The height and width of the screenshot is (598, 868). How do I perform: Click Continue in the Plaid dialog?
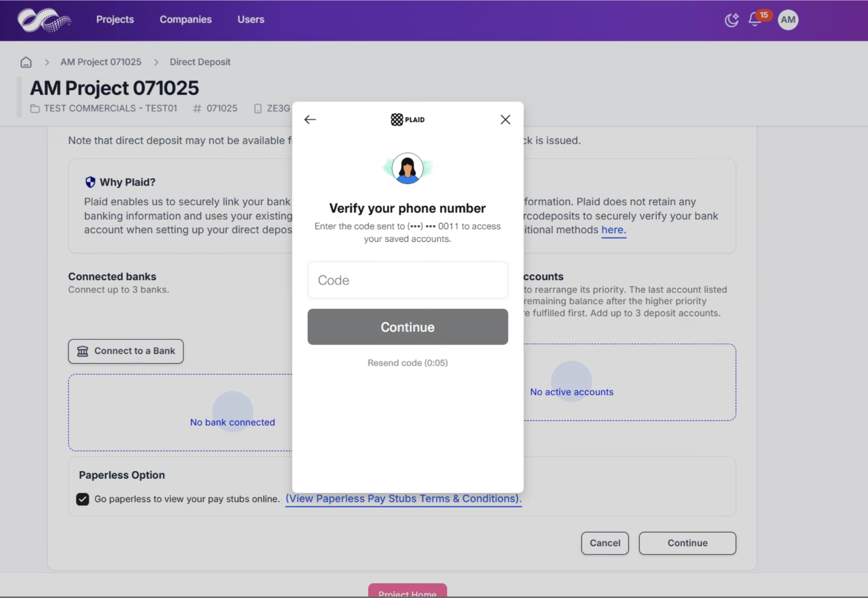click(x=407, y=327)
